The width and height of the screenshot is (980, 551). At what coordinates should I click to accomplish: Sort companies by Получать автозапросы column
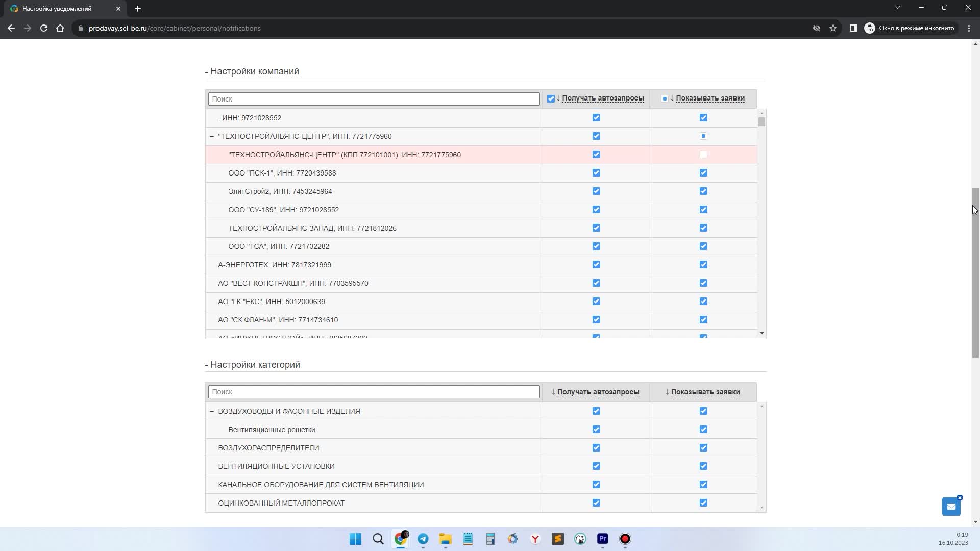click(x=603, y=98)
